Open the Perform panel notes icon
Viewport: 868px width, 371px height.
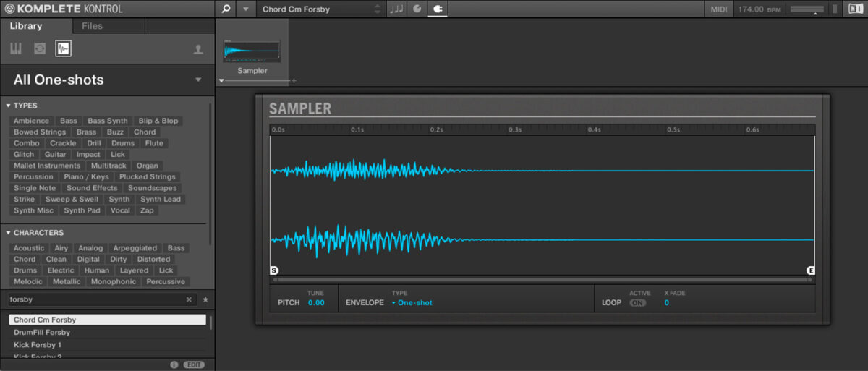[396, 9]
